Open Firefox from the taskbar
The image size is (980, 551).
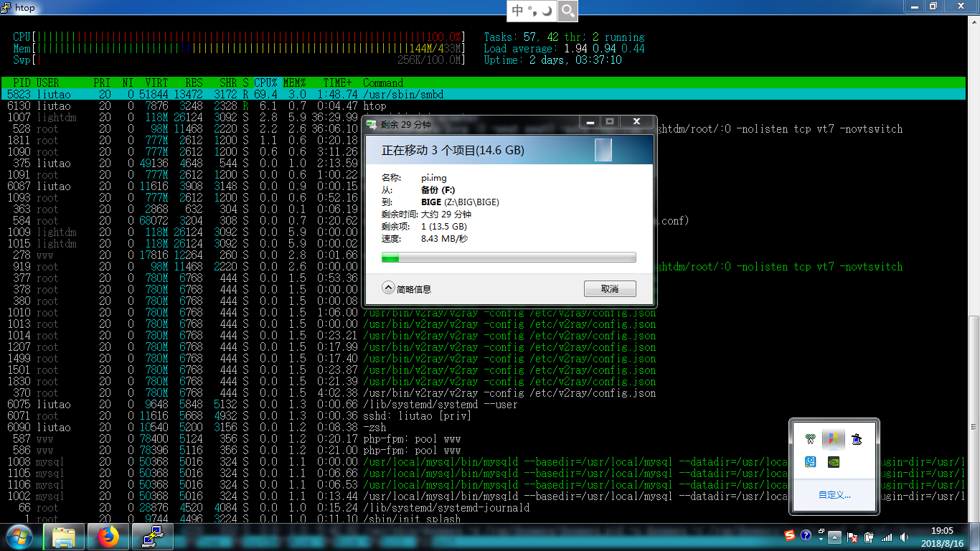tap(108, 536)
